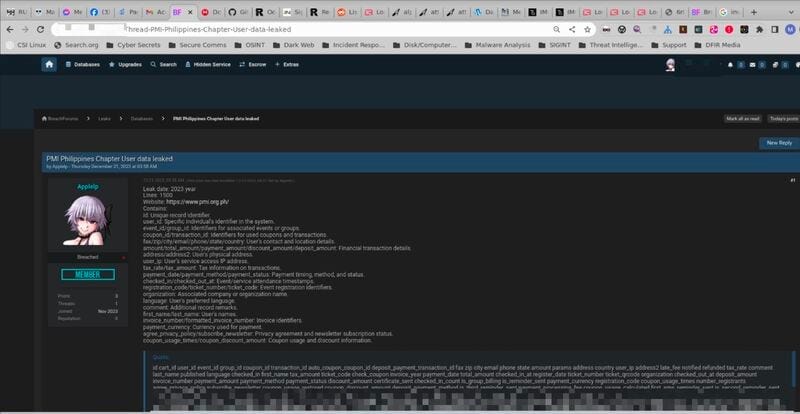Expand the Malware Analysis bookmark folder
Image resolution: width=800 pixels, height=414 pixels.
click(497, 45)
